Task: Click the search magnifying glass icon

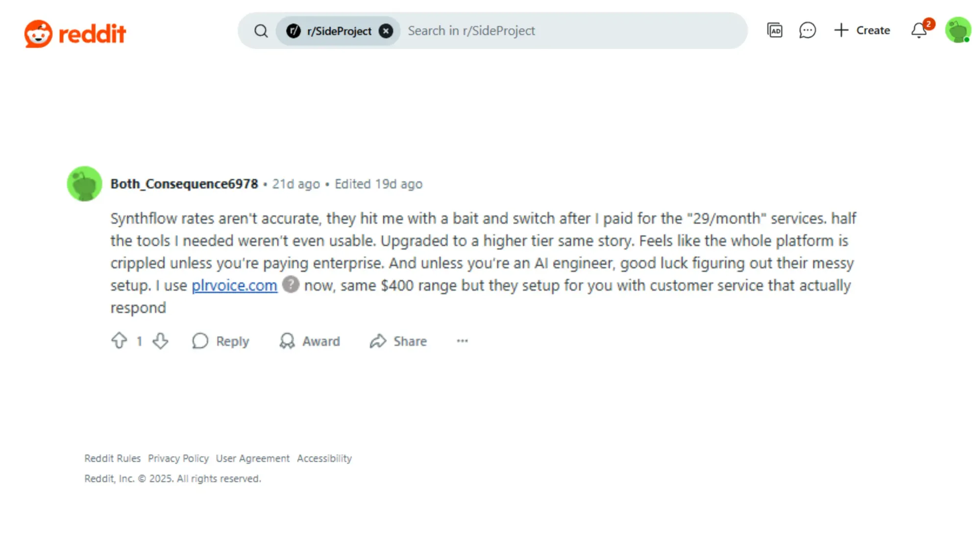Action: tap(261, 30)
